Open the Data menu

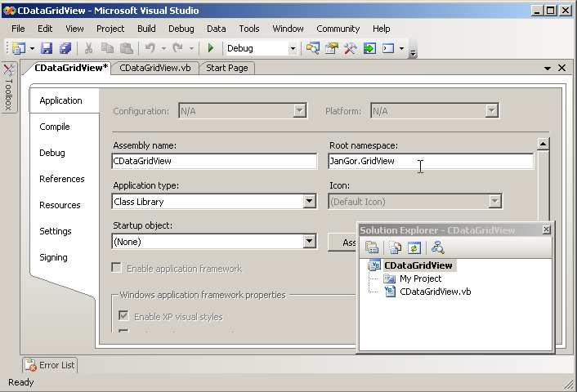point(217,29)
